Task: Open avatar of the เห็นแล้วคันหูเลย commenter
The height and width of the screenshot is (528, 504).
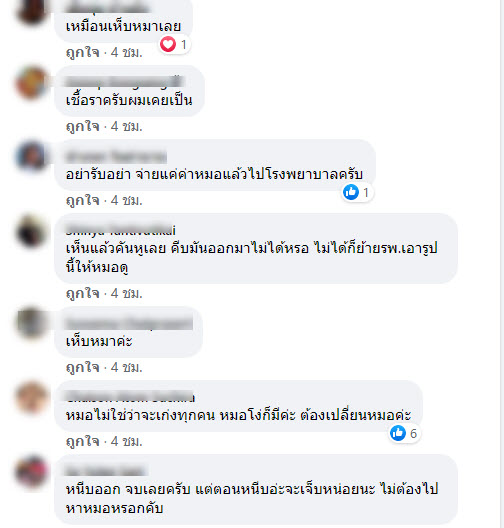Action: click(x=32, y=230)
